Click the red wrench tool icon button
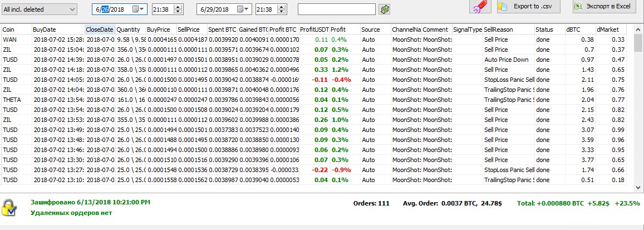Viewport: 644px width, 230px height. coord(480,6)
